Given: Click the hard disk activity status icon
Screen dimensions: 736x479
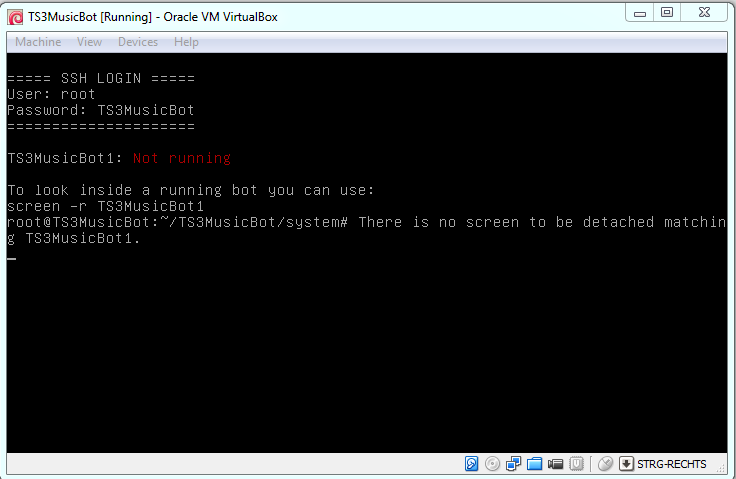Looking at the screenshot, I should pos(471,464).
